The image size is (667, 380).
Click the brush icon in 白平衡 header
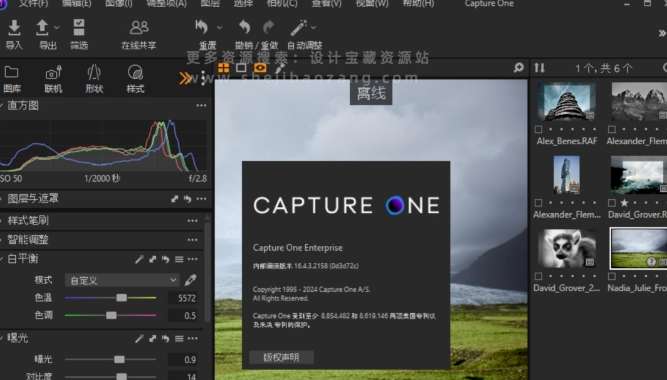coord(139,259)
